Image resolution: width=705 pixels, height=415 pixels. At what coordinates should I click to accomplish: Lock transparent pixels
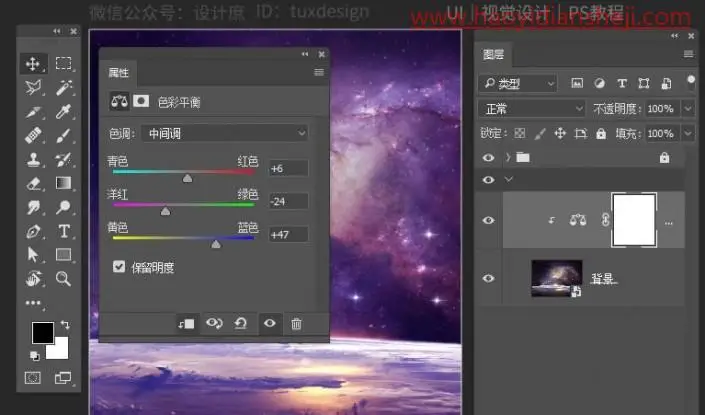(x=520, y=133)
